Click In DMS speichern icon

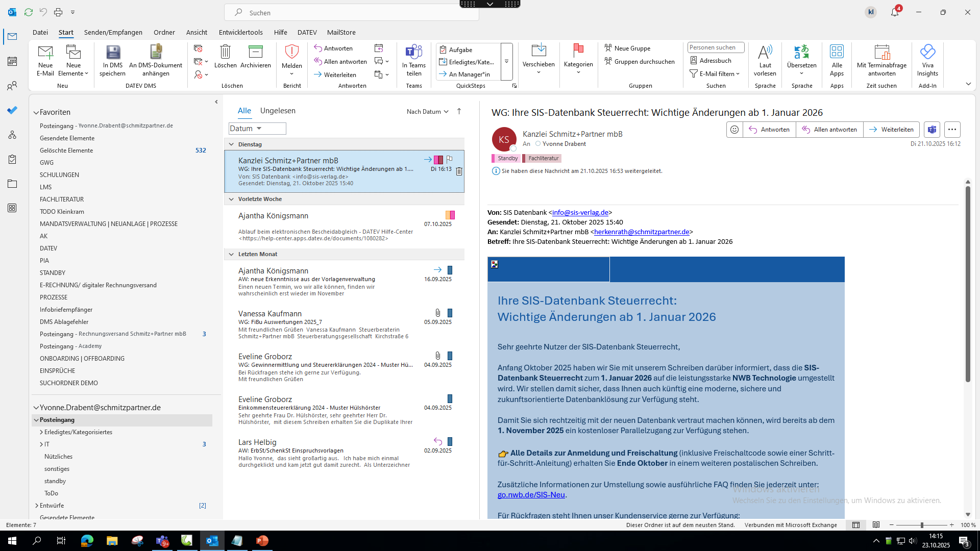coord(112,52)
